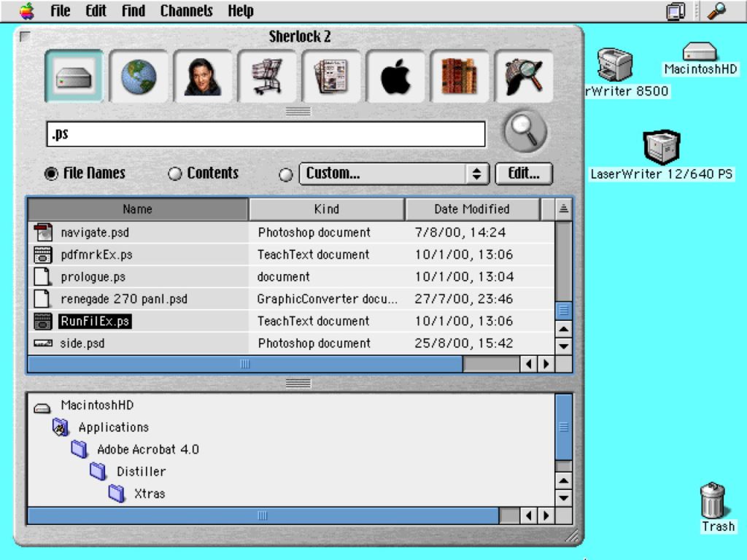Image resolution: width=747 pixels, height=560 pixels.
Task: Select the People channel portrait icon
Action: point(202,76)
